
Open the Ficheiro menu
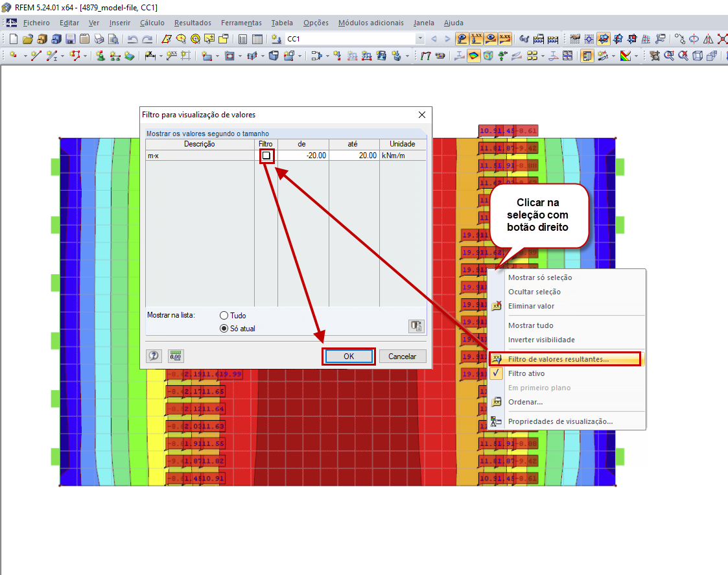coord(36,23)
